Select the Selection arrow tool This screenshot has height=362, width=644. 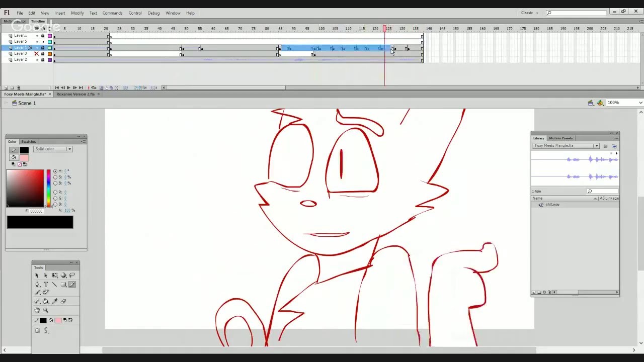click(x=37, y=275)
